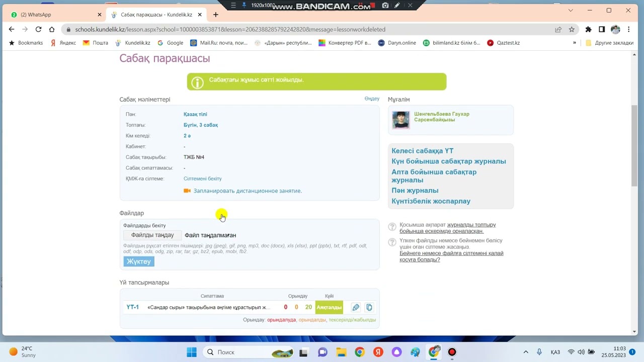Click the Бүгін, 3 сабақ link
This screenshot has height=362, width=644.
(201, 125)
